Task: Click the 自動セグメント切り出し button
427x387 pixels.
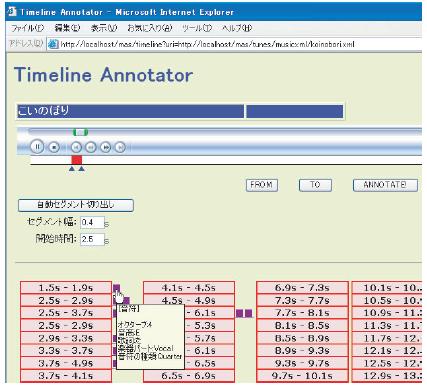Action: pyautogui.click(x=76, y=205)
